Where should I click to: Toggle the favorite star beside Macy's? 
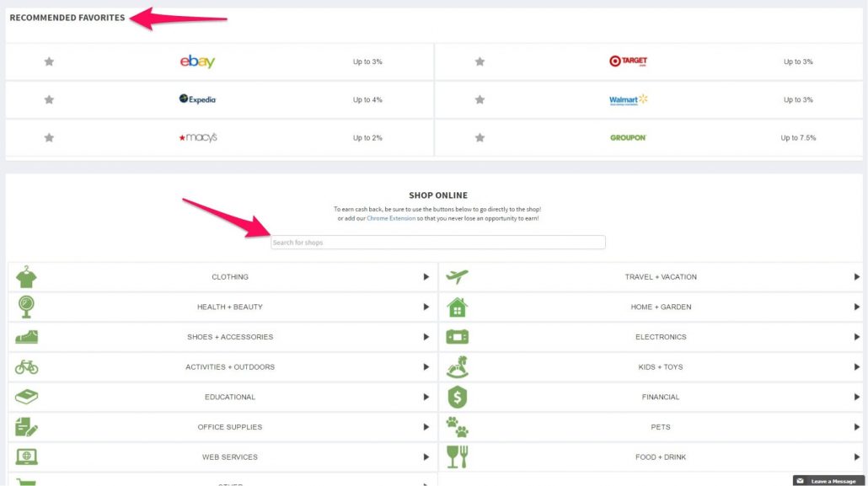[49, 137]
